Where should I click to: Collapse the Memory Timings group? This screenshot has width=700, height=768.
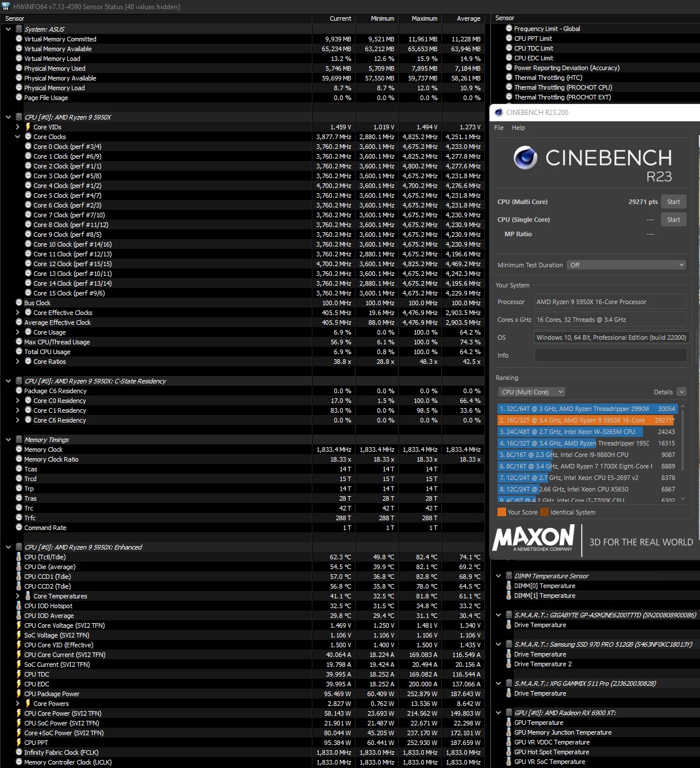coord(8,440)
